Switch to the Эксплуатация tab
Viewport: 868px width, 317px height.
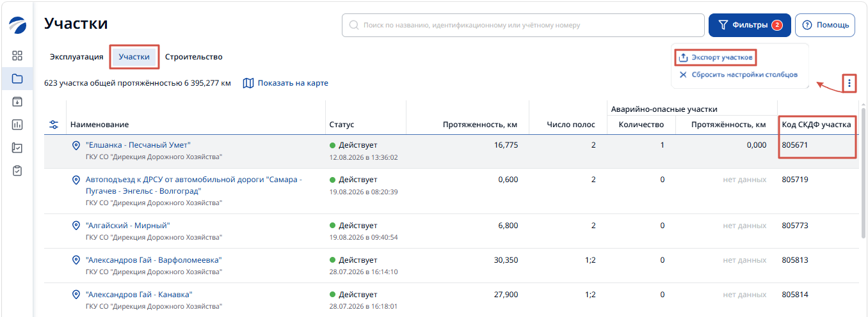[x=77, y=57]
